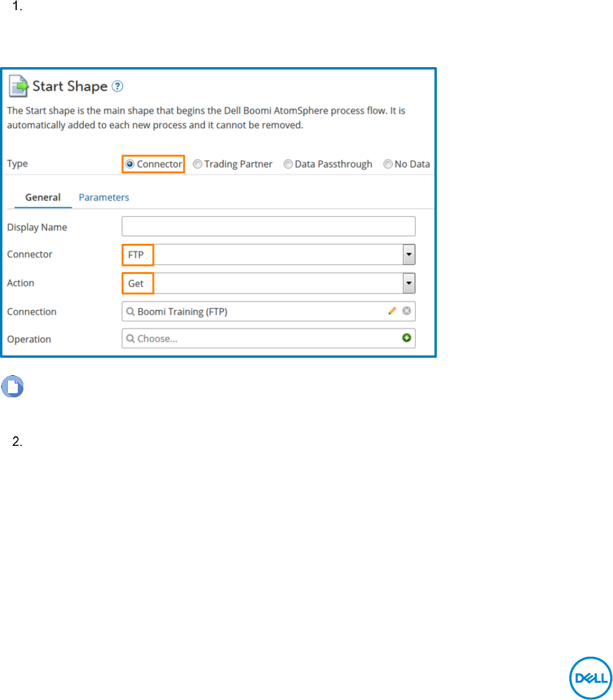Image resolution: width=613 pixels, height=700 pixels.
Task: Select the Trading Partner radio button
Action: (197, 164)
